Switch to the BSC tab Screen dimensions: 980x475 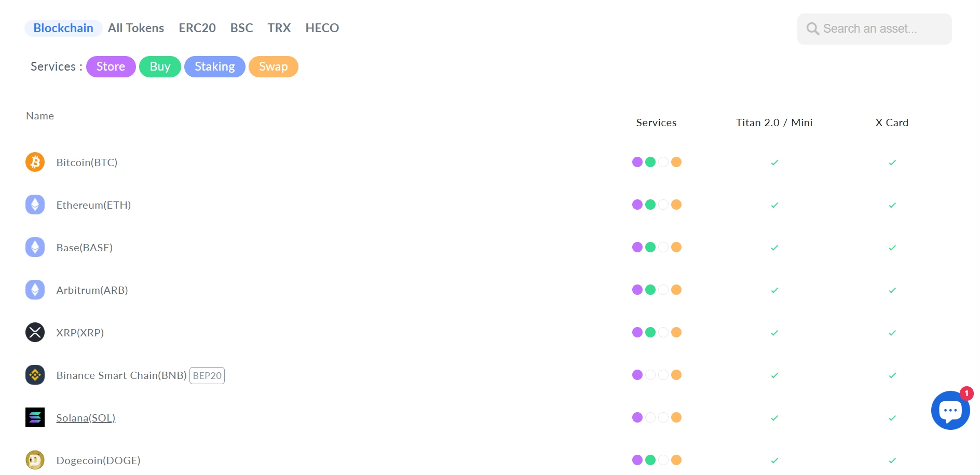(x=242, y=28)
